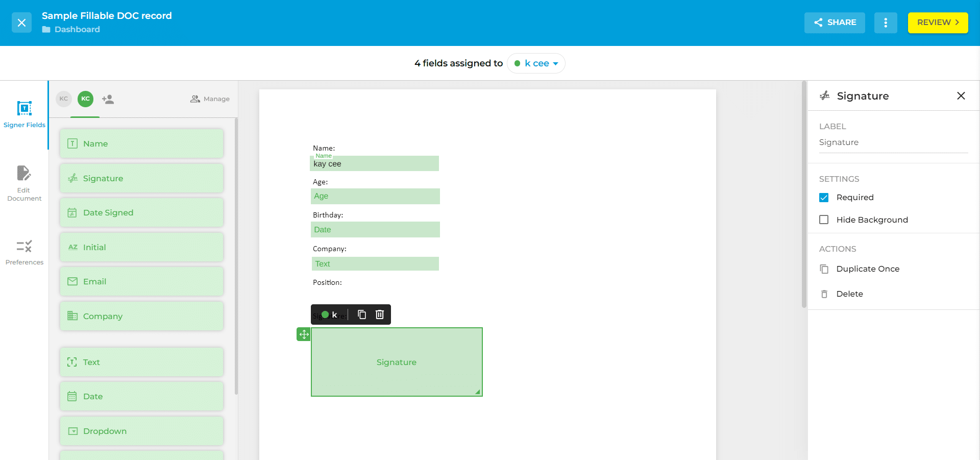Click the signer indicator k in field toolbar
Image resolution: width=980 pixels, height=460 pixels.
[x=329, y=314]
